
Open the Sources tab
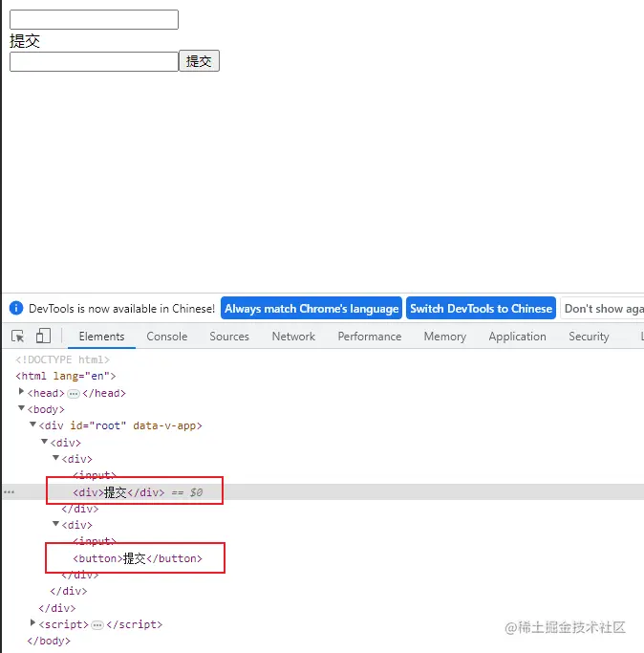click(229, 337)
